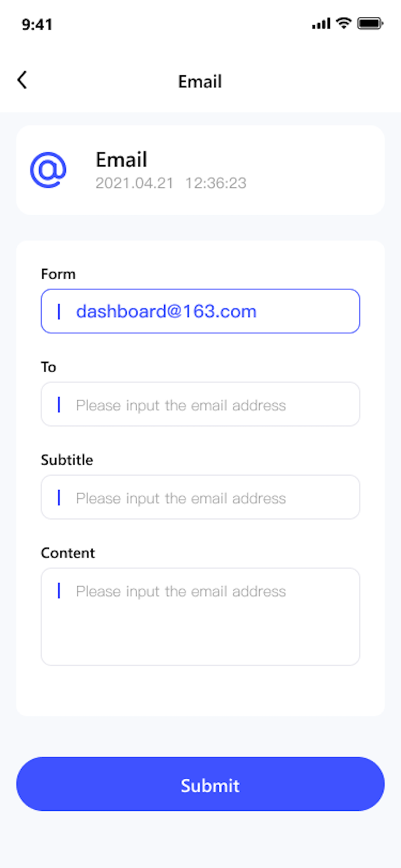The height and width of the screenshot is (868, 401).
Task: Click the blue @ email icon
Action: pyautogui.click(x=49, y=170)
